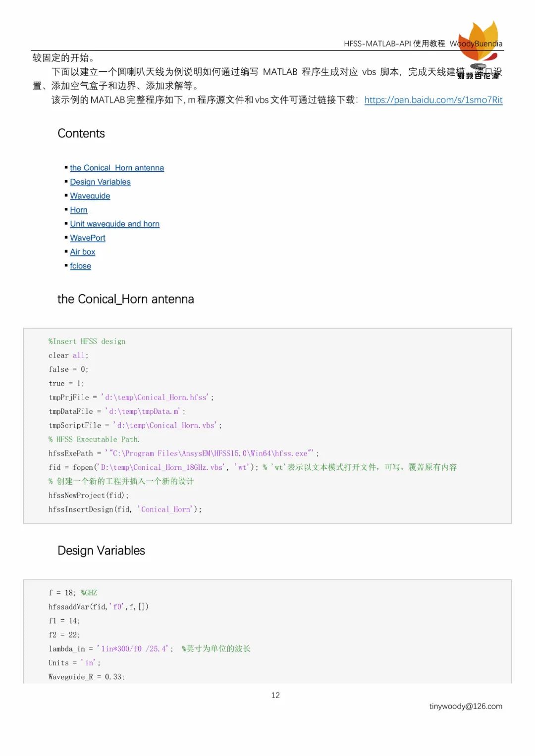Open 'the Conical_Horn antenna' contents link
The width and height of the screenshot is (535, 756).
click(x=117, y=168)
